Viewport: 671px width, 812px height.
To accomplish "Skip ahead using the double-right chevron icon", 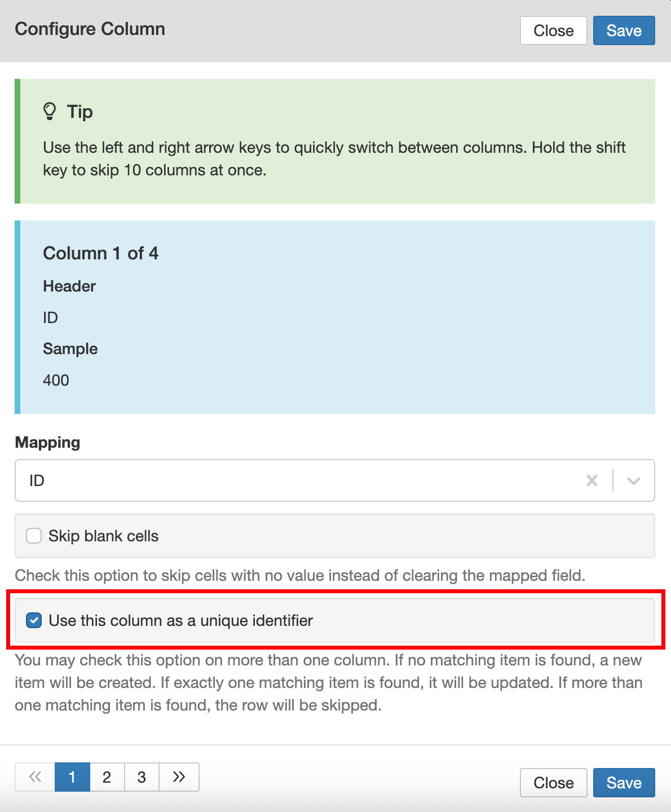I will (x=179, y=777).
